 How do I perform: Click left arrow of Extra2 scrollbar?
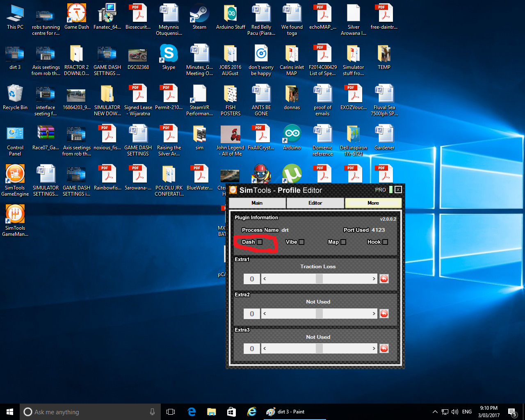(265, 314)
